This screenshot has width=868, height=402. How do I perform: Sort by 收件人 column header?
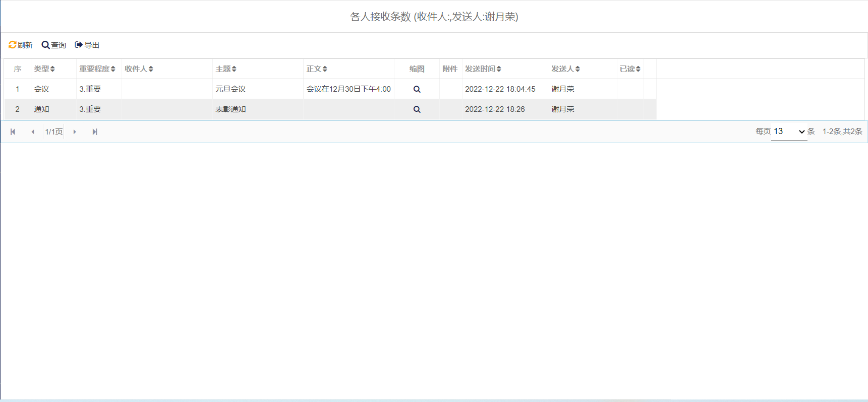click(139, 69)
